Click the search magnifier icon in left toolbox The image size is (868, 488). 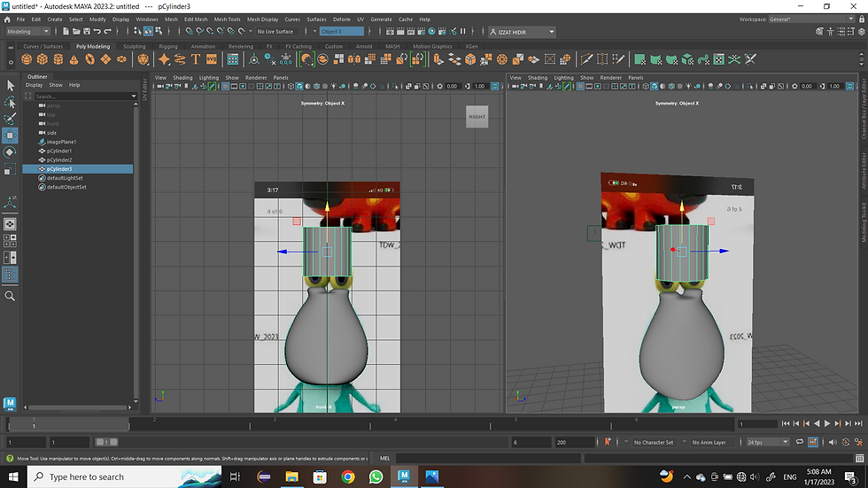pyautogui.click(x=10, y=297)
